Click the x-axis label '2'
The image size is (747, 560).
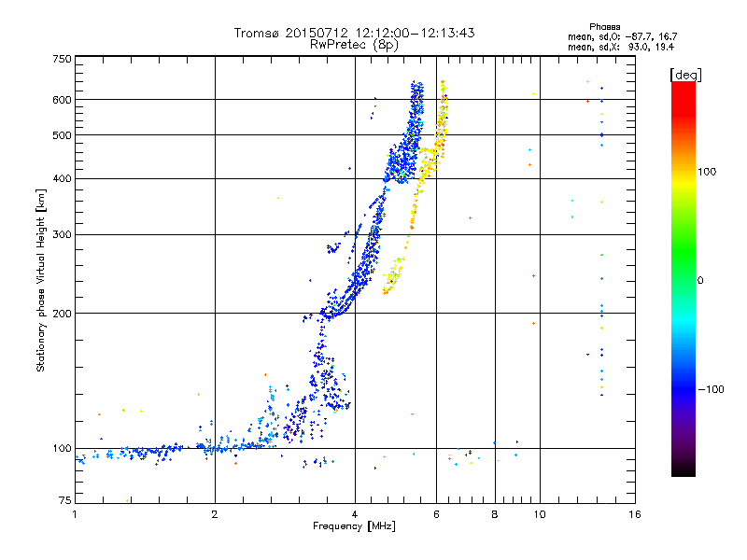pos(215,515)
